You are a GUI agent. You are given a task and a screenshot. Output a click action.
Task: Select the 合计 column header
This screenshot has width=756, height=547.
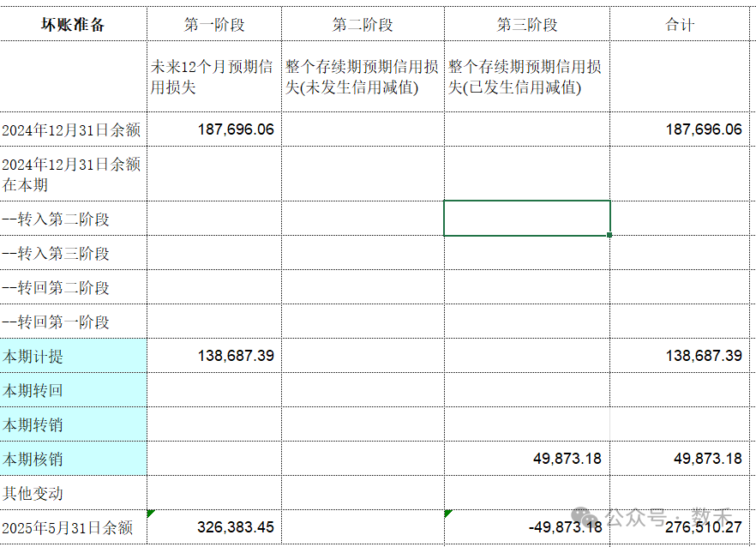coord(680,24)
